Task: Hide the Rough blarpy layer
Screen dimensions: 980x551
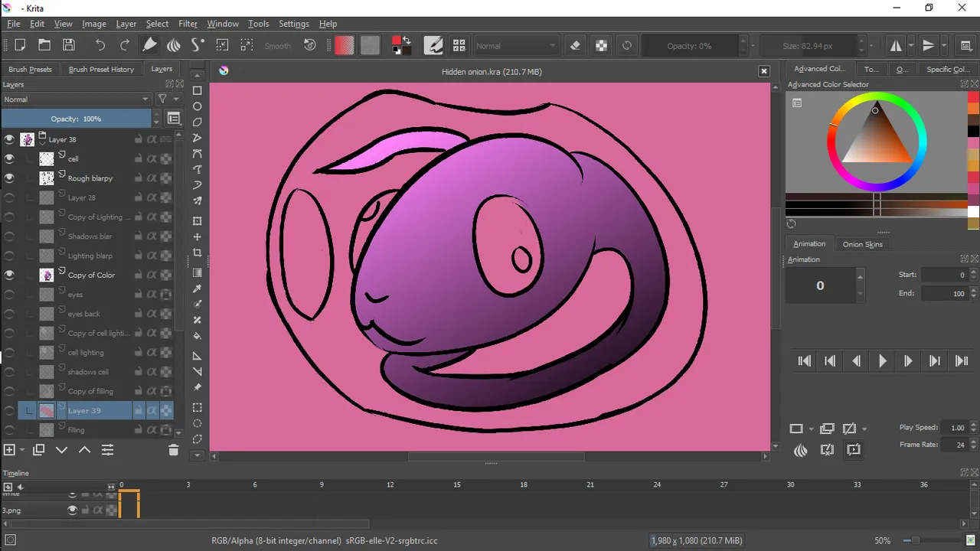Action: 9,178
